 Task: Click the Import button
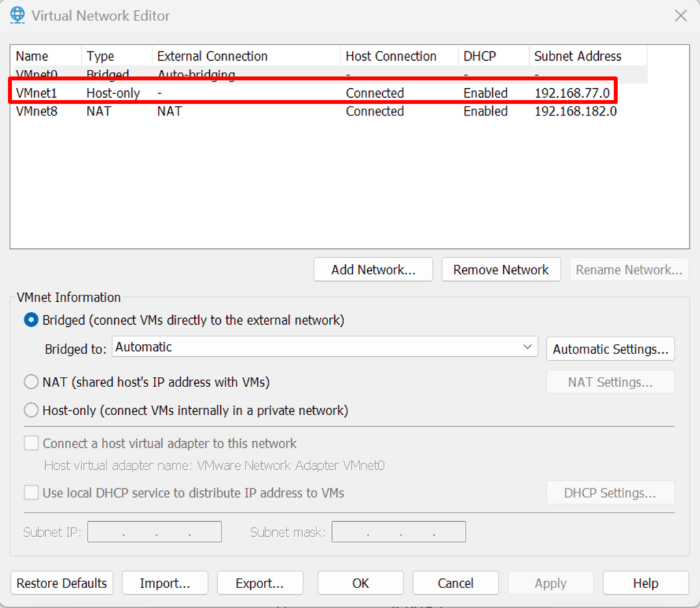tap(165, 583)
